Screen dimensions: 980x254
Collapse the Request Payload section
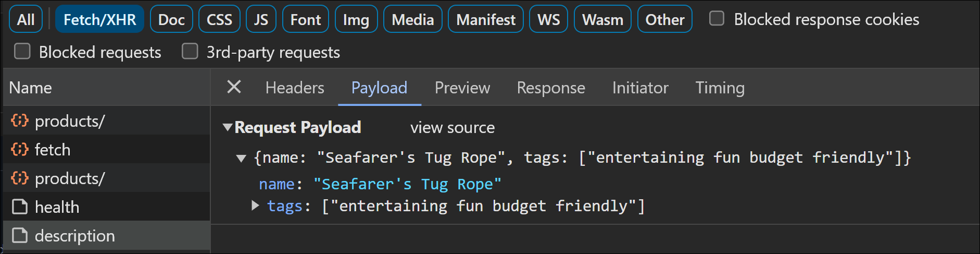pos(228,127)
